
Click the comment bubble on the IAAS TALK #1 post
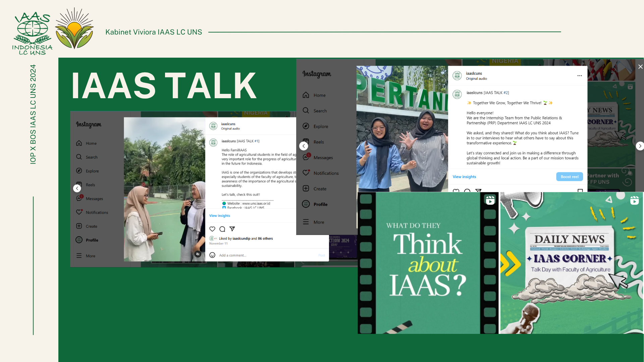coord(222,229)
